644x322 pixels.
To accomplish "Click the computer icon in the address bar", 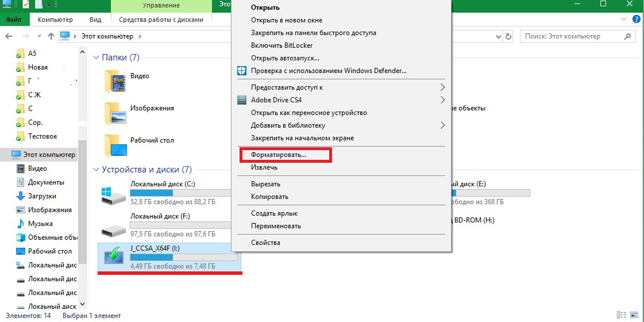I will (x=65, y=36).
